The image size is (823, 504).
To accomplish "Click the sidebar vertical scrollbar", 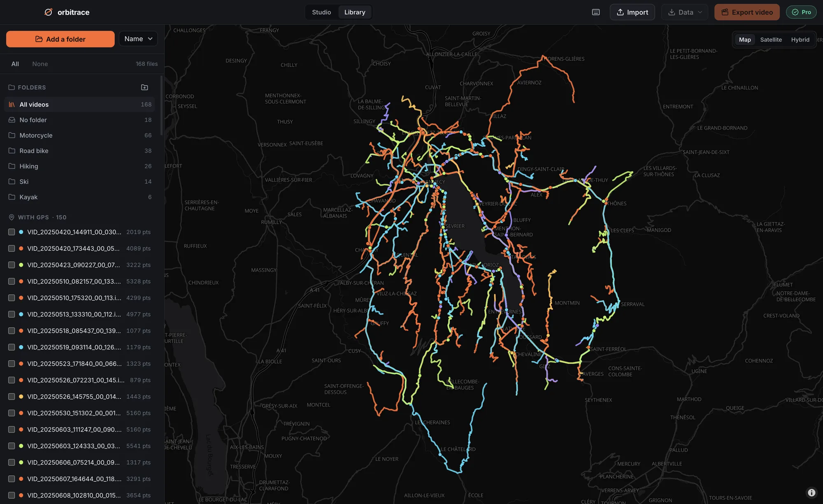I will pos(162,106).
